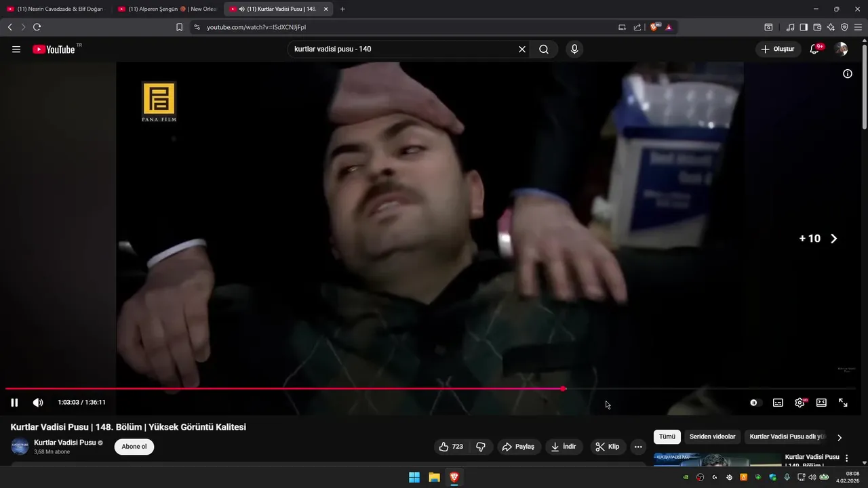Switch to theater mode
The height and width of the screenshot is (488, 868).
point(821,403)
